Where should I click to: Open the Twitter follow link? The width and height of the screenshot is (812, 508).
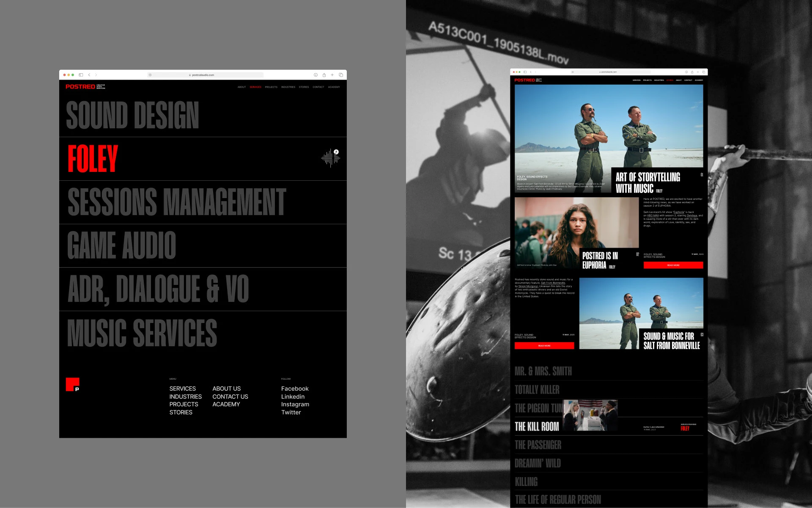pyautogui.click(x=291, y=412)
